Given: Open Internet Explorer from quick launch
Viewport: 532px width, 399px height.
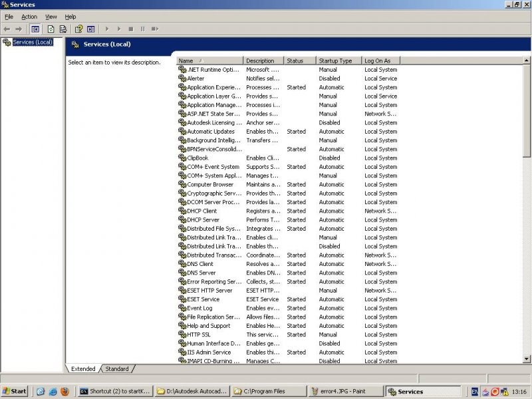Looking at the screenshot, I should [53, 392].
